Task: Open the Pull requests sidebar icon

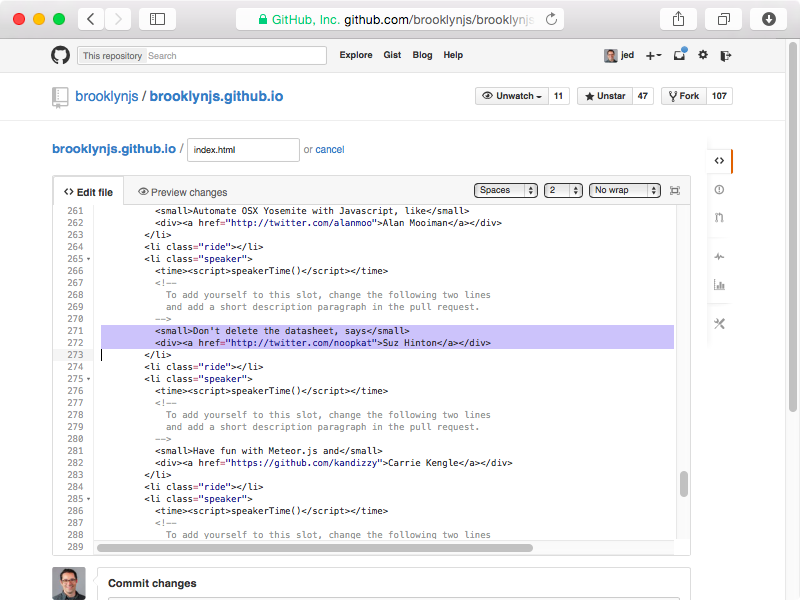Action: [x=719, y=218]
